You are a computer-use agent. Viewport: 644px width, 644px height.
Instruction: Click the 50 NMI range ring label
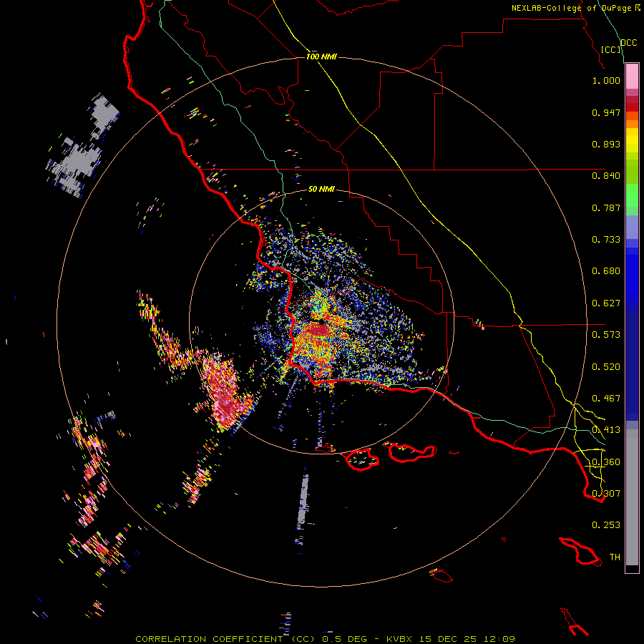[321, 189]
